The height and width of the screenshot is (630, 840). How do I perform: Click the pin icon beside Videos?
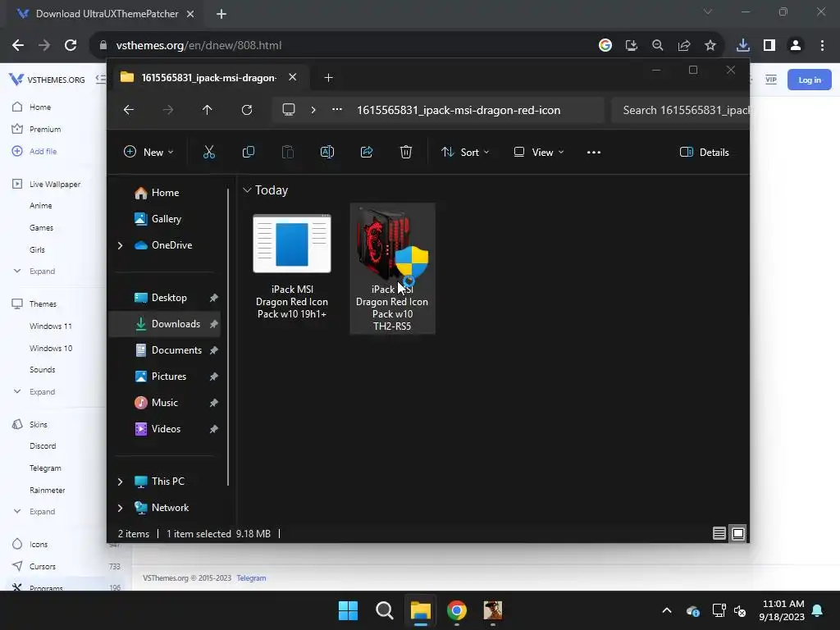pos(214,429)
